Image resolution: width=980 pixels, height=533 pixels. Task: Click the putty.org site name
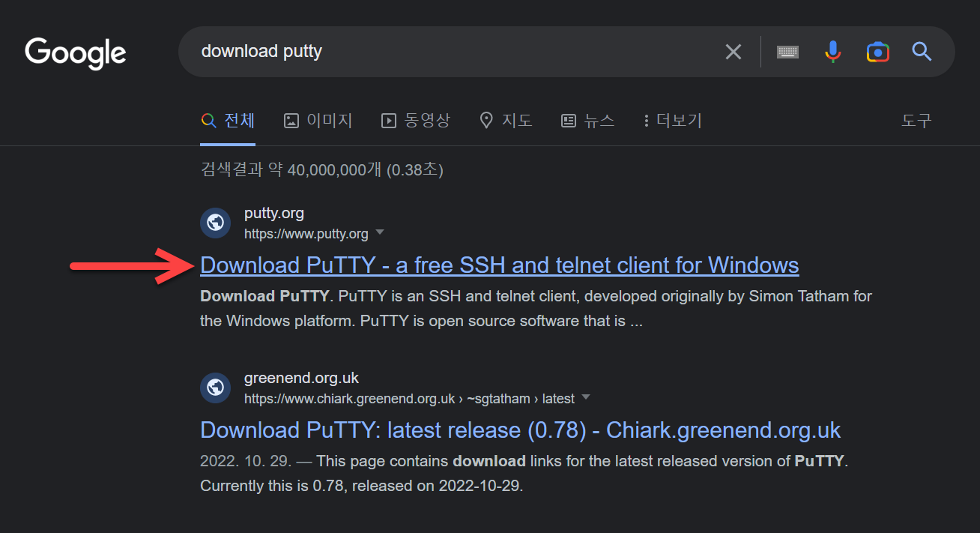point(274,214)
